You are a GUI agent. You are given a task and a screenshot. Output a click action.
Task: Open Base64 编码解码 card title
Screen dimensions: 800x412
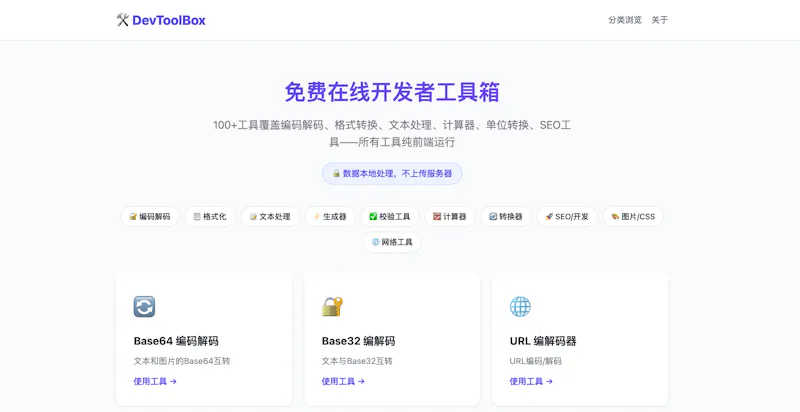pos(176,341)
